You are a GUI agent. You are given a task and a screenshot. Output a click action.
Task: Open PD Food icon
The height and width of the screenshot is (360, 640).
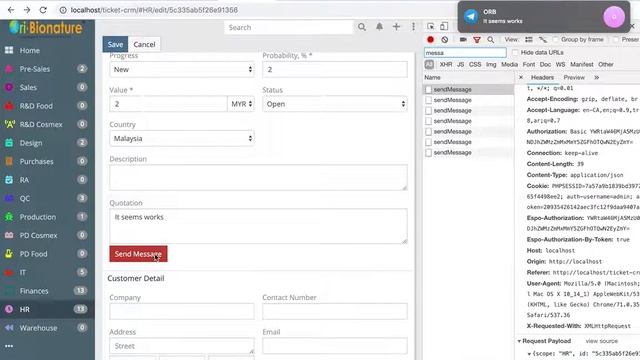(9, 254)
